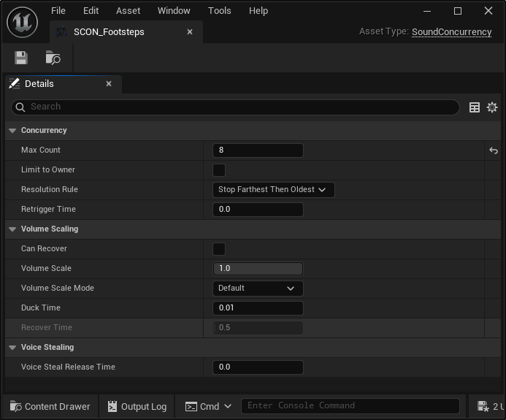Click the Enter Console Command field

(350, 406)
